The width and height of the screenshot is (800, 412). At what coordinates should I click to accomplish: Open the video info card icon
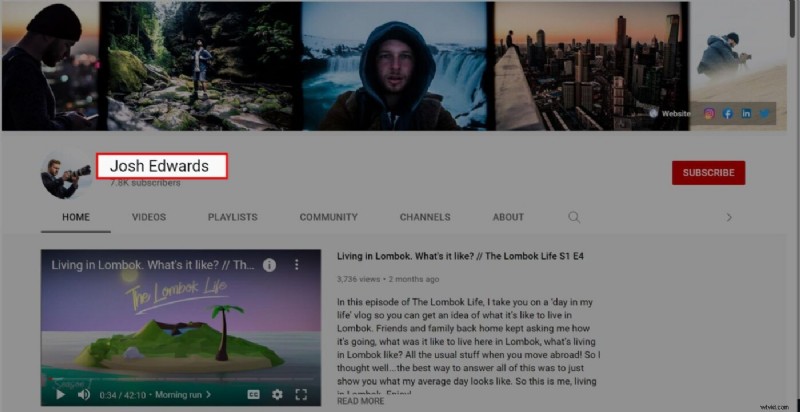tap(269, 265)
